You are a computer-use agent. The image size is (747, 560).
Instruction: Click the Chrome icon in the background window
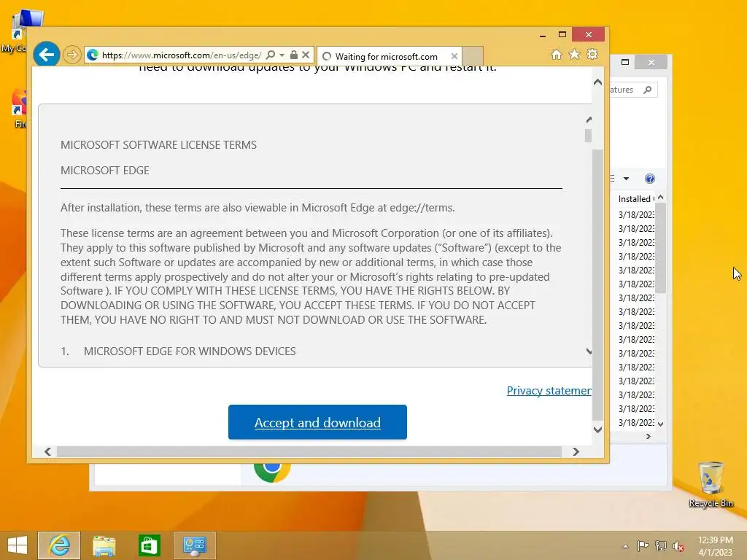[272, 472]
